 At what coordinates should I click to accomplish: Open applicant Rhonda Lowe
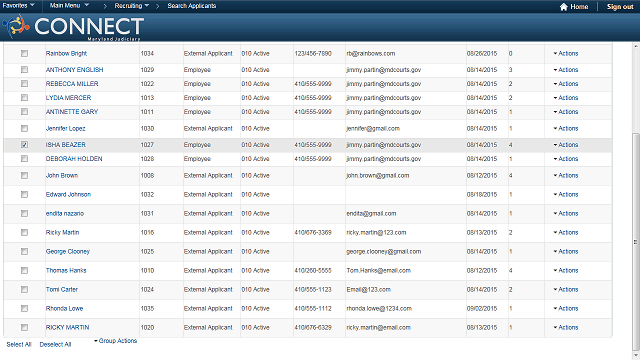point(64,309)
